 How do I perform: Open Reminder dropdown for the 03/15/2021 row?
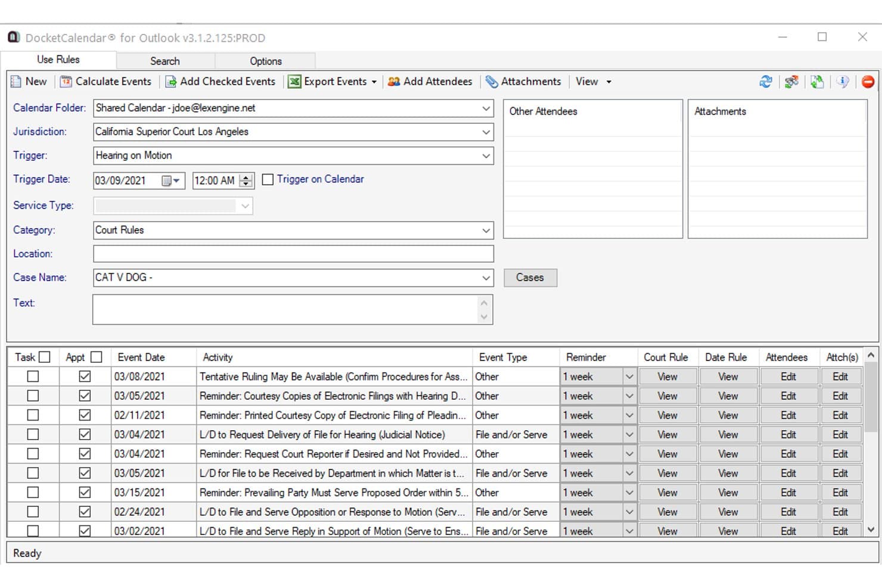point(629,493)
